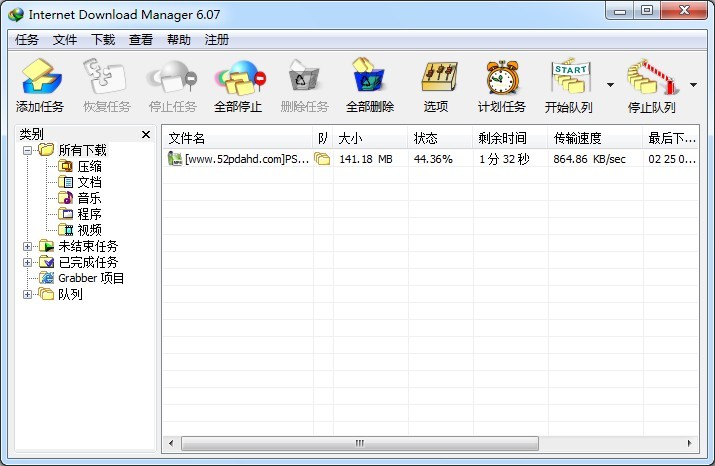Click the 停止队列 (Stop queue) icon
Image resolution: width=715 pixels, height=466 pixels.
click(651, 80)
